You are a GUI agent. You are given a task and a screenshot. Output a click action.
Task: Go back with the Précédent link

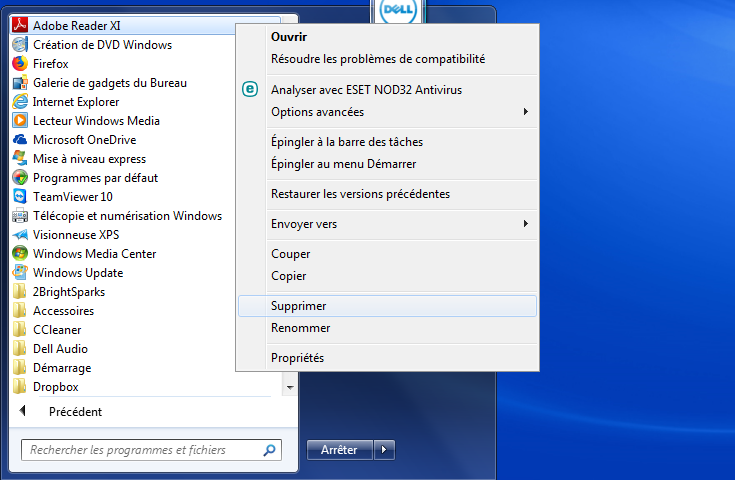click(75, 412)
